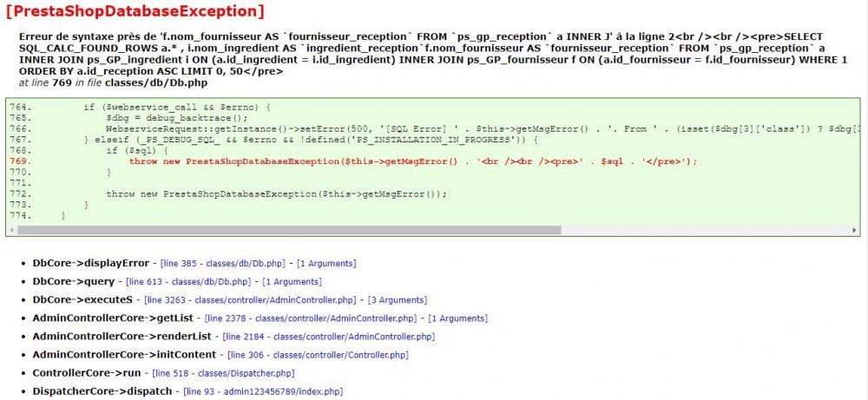Open link line 2378 AdminController.php
This screenshot has height=400, width=868.
coord(310,318)
